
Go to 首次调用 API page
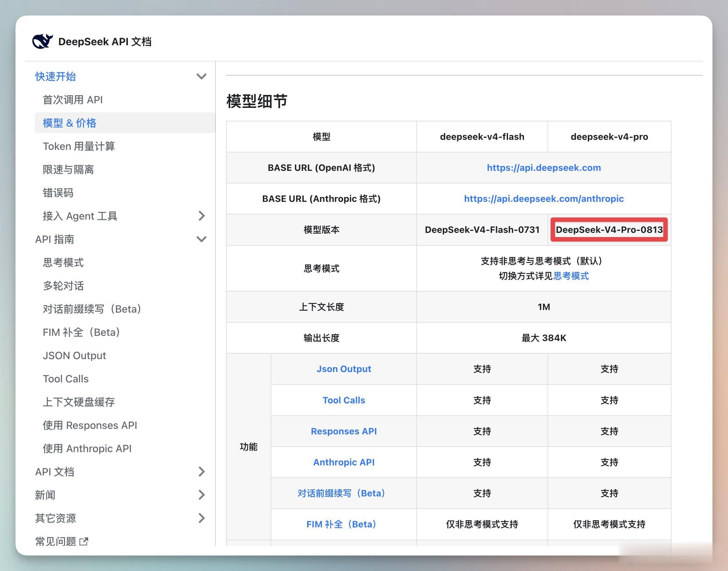(x=73, y=99)
